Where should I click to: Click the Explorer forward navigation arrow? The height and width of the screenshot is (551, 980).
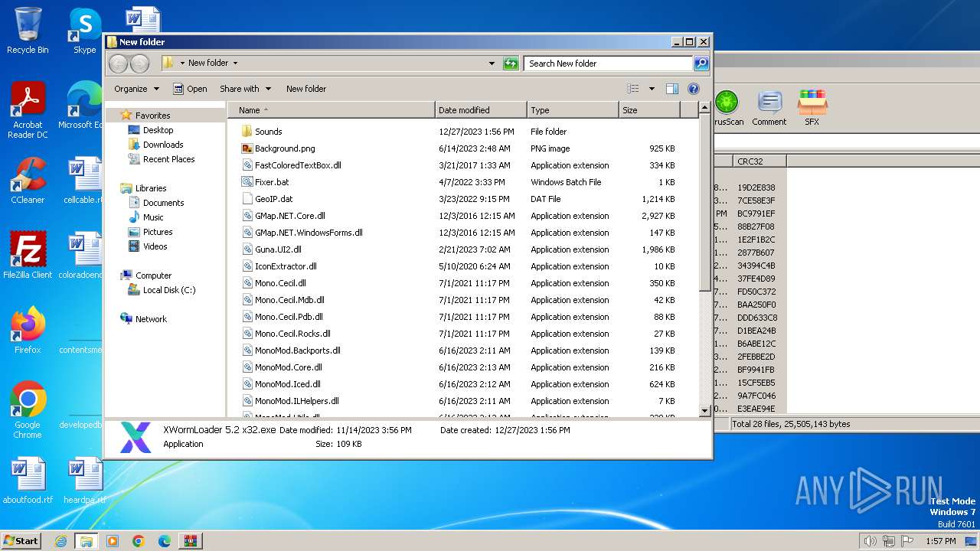pyautogui.click(x=139, y=64)
